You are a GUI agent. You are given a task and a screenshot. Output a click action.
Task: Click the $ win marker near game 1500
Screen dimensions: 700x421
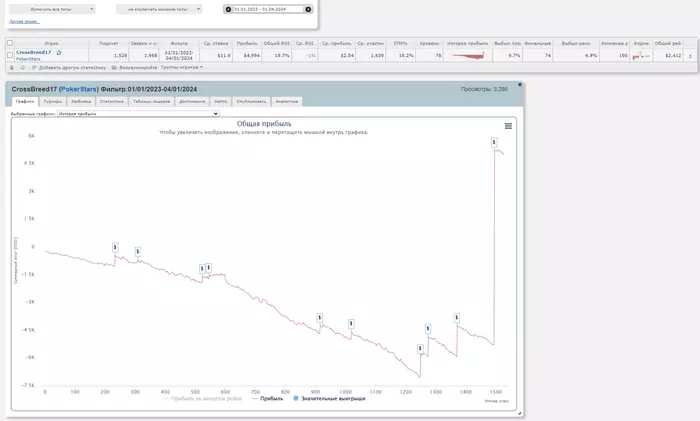click(x=494, y=142)
